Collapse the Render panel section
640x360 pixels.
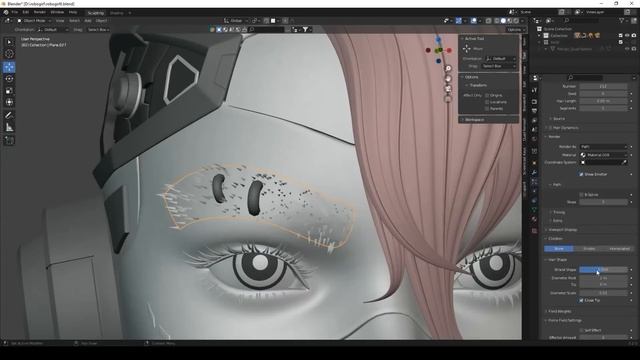pyautogui.click(x=554, y=137)
